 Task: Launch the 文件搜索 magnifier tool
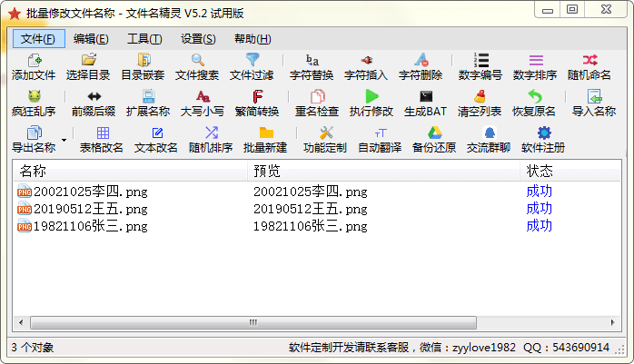pos(198,60)
